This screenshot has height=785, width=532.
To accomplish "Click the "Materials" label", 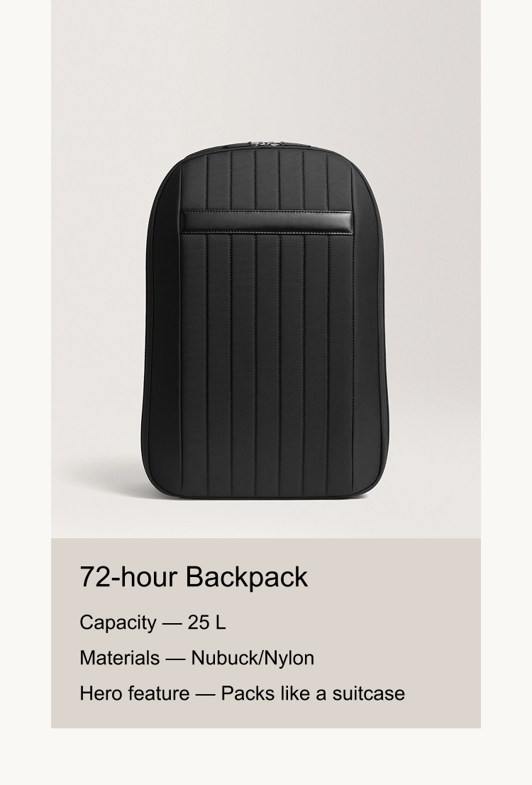I will click(120, 658).
